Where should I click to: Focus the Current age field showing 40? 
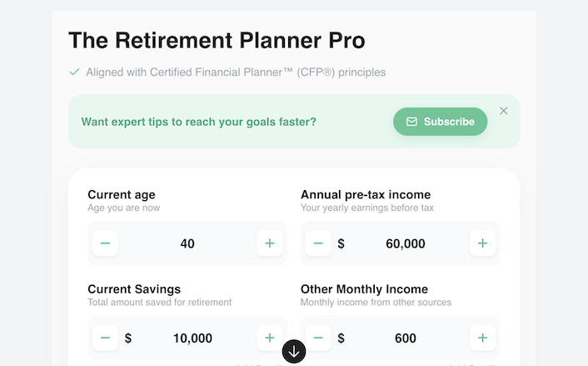(x=187, y=243)
